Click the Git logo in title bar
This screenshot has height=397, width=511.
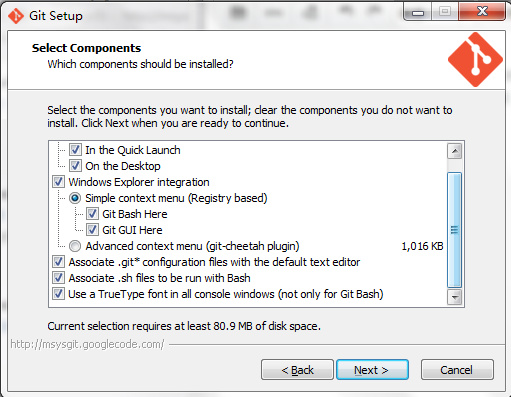[x=16, y=16]
